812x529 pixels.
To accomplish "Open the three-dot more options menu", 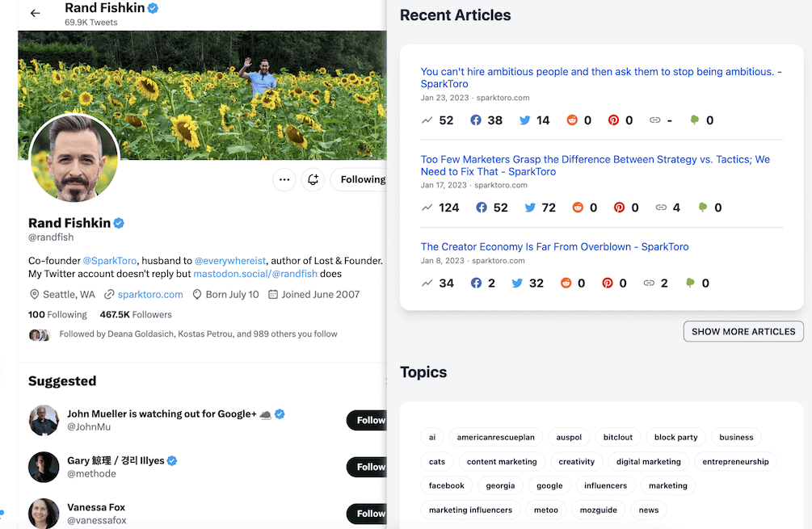I will coord(284,179).
